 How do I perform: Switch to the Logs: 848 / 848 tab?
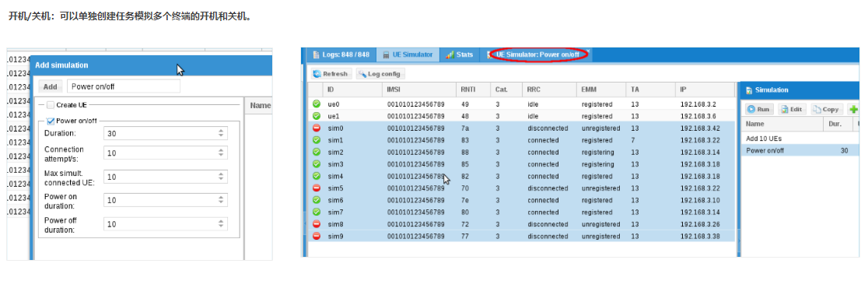tap(341, 54)
